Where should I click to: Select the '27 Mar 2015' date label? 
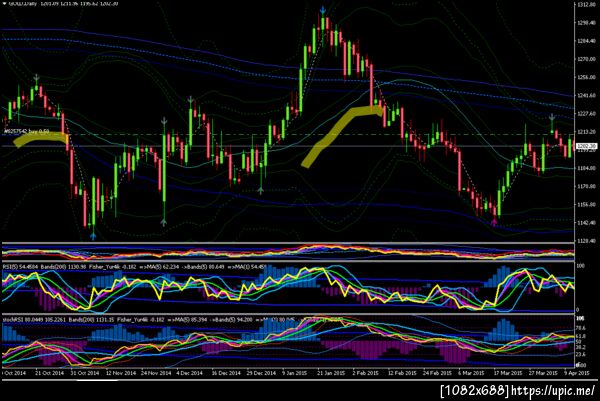543,373
